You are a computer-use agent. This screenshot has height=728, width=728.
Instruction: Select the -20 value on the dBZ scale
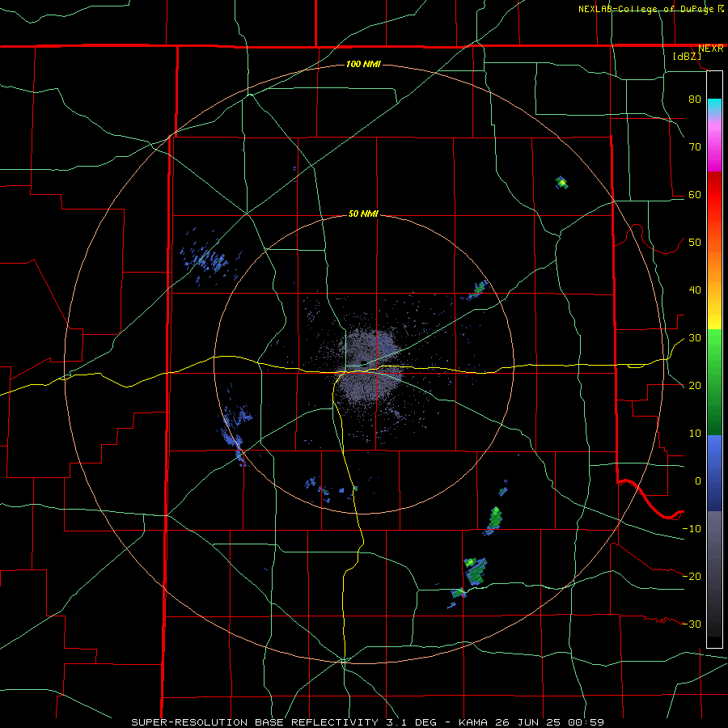[692, 576]
